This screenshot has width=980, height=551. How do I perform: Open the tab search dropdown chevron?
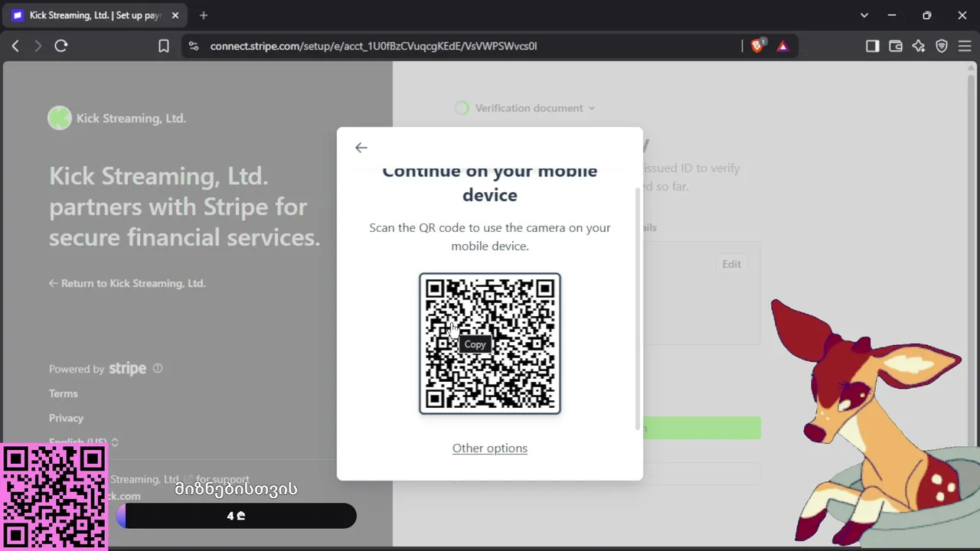(x=864, y=15)
